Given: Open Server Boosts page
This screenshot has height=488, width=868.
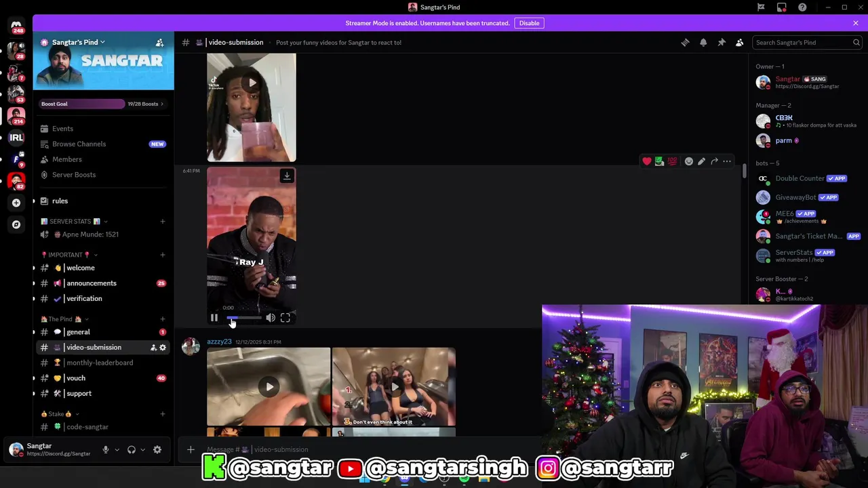Looking at the screenshot, I should [x=103, y=175].
